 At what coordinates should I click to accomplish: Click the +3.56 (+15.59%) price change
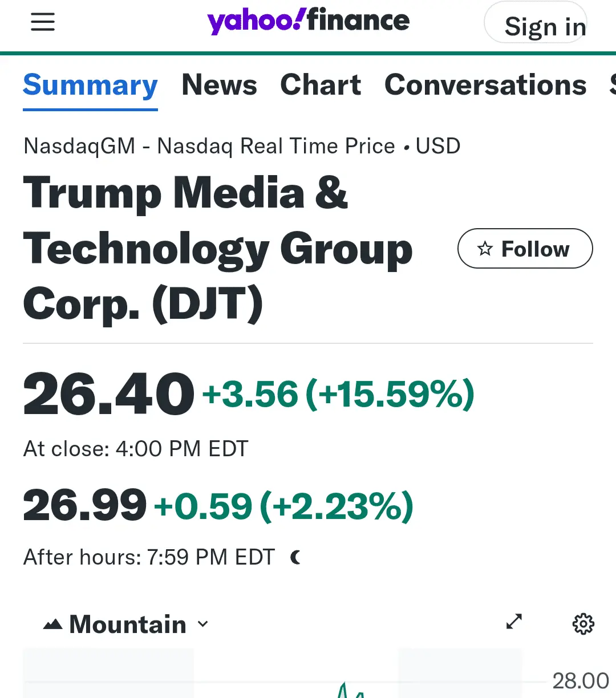pyautogui.click(x=338, y=394)
